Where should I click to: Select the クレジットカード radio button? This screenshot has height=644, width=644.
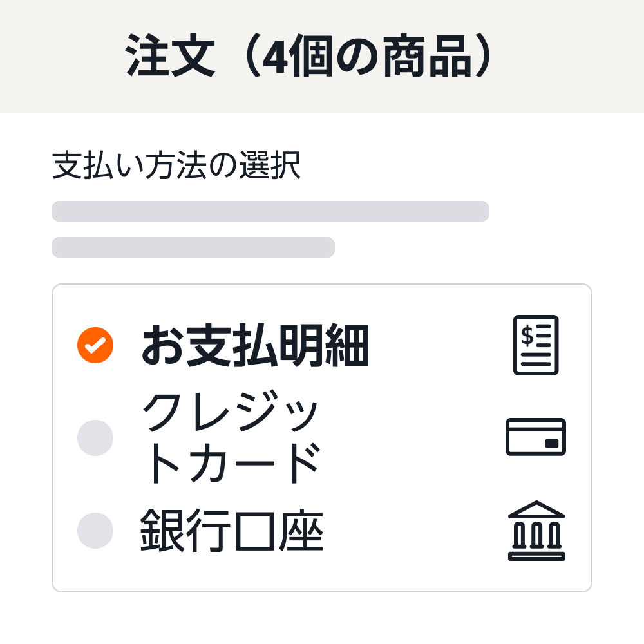click(95, 437)
